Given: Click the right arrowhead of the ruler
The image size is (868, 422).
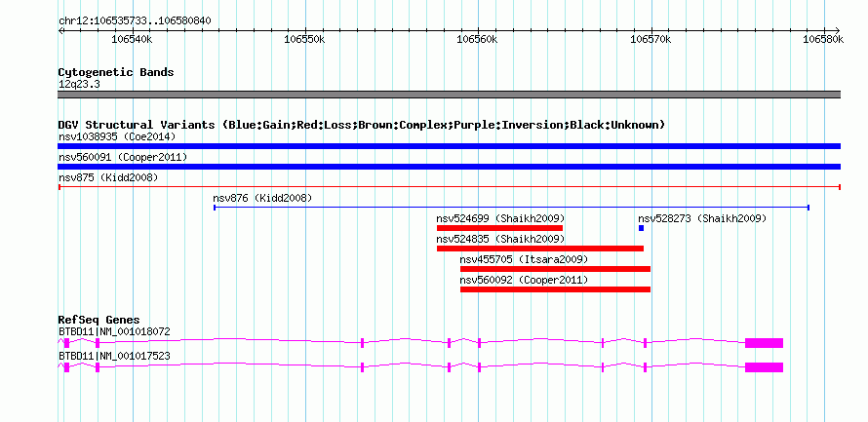Looking at the screenshot, I should coord(838,30).
